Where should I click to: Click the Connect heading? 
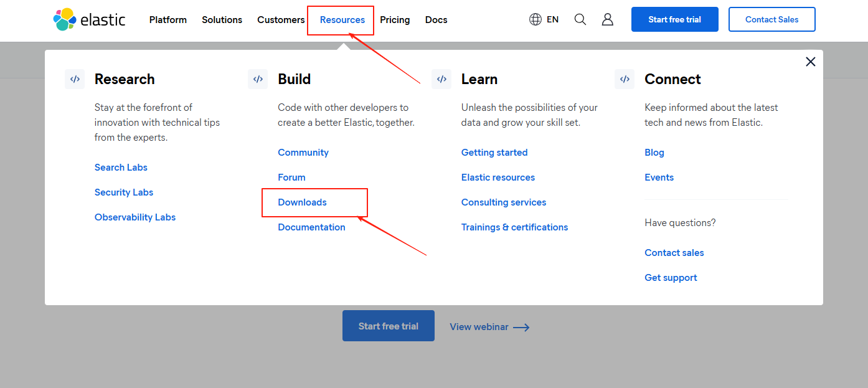672,79
